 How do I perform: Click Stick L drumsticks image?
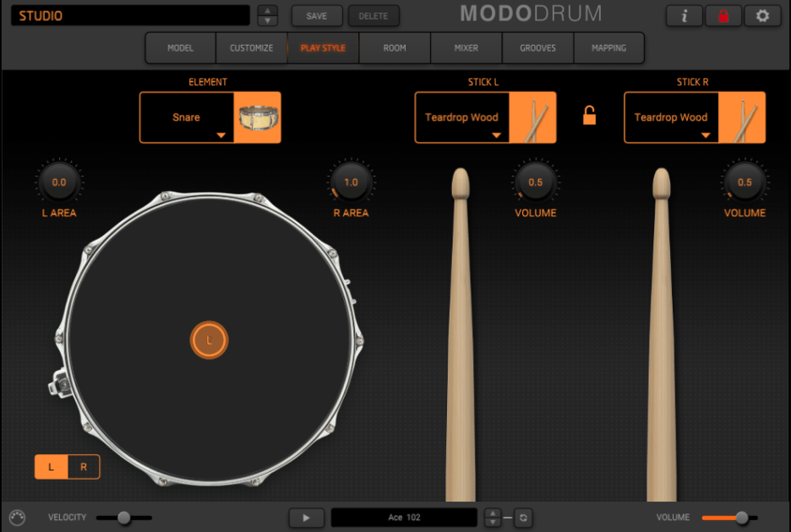(532, 117)
